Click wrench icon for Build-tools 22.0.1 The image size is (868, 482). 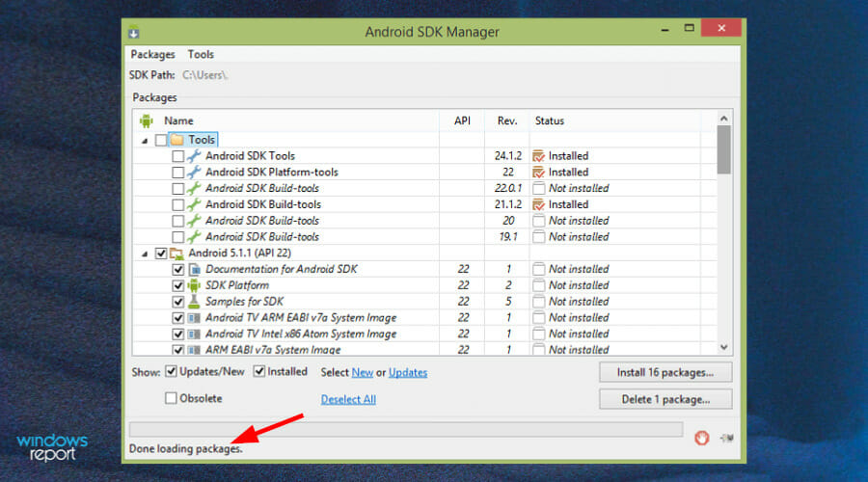tap(194, 188)
